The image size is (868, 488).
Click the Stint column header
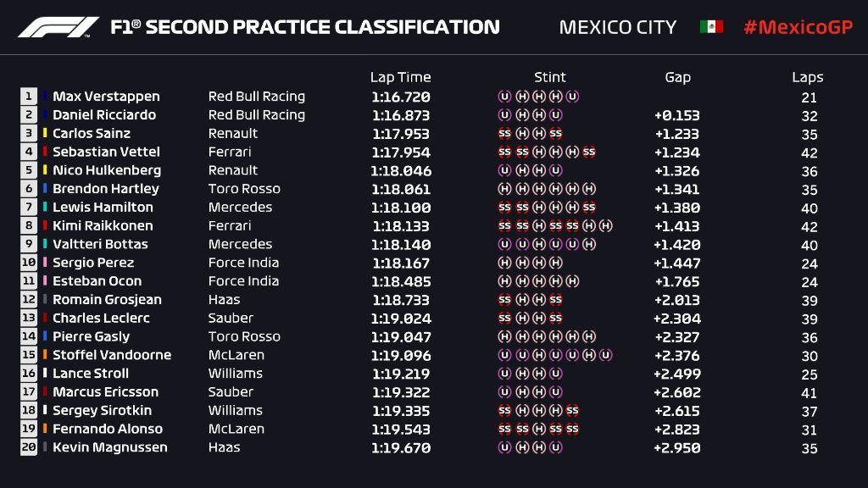click(550, 77)
